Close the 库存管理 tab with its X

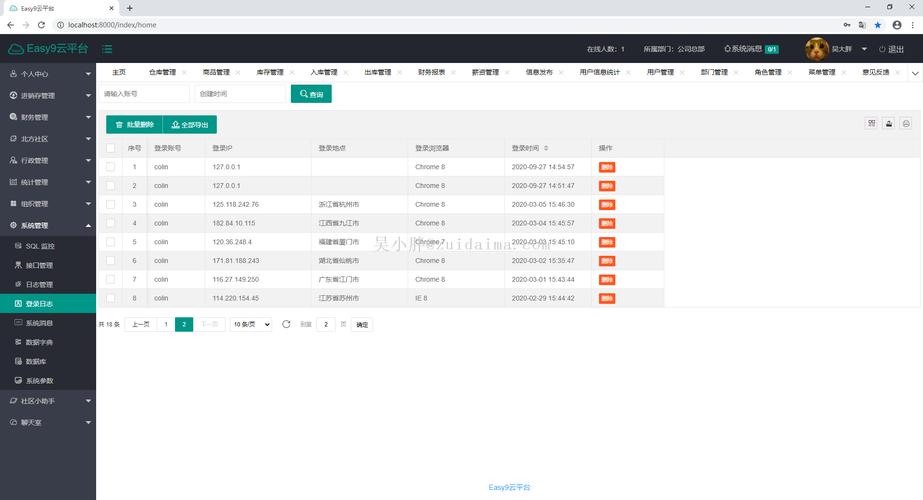291,72
